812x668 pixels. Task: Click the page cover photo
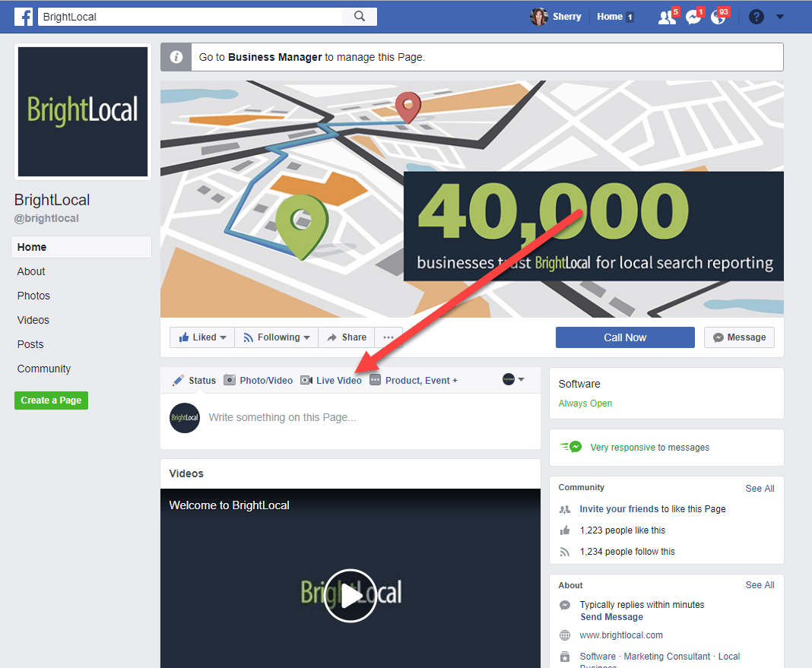(472, 198)
